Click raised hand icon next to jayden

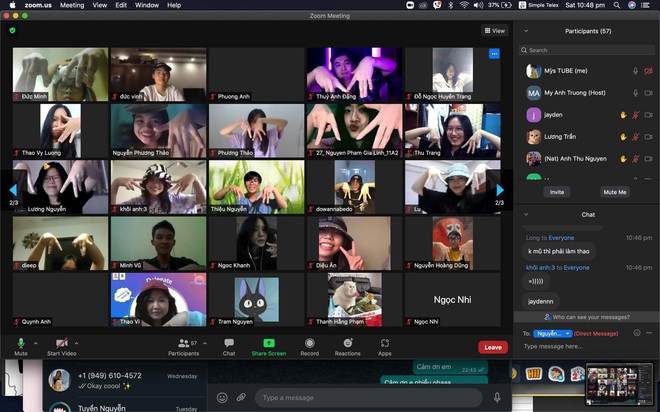coord(623,115)
